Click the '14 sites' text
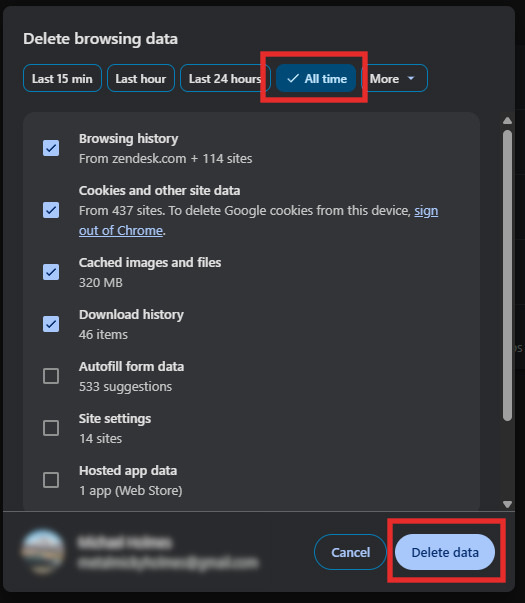The width and height of the screenshot is (525, 603). pyautogui.click(x=100, y=438)
